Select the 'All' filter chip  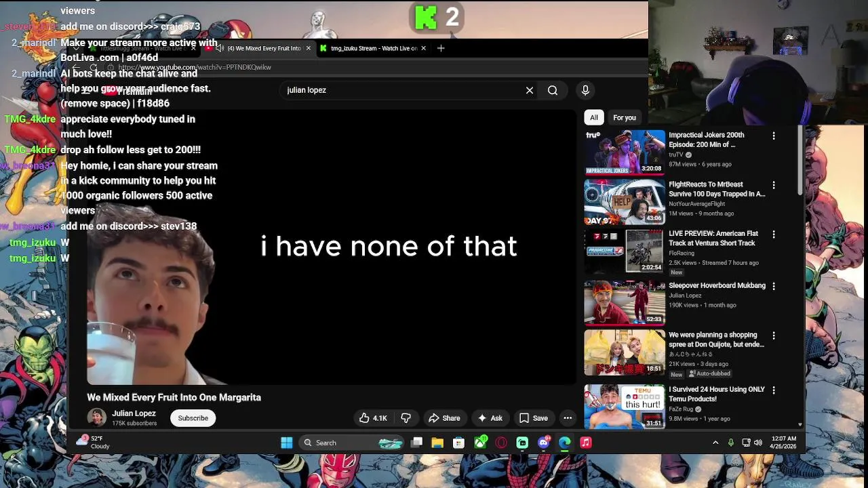[594, 118]
